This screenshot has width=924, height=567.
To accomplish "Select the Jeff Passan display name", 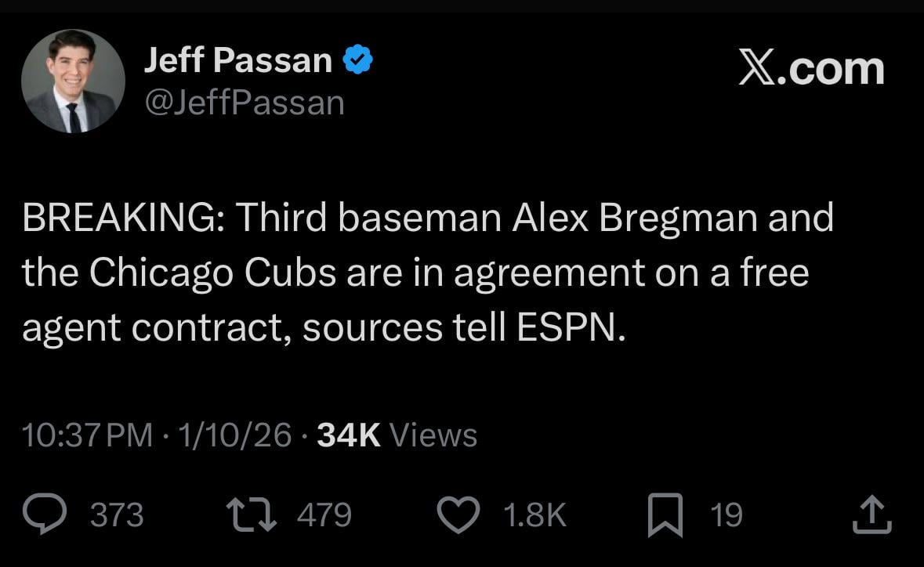I will point(237,58).
